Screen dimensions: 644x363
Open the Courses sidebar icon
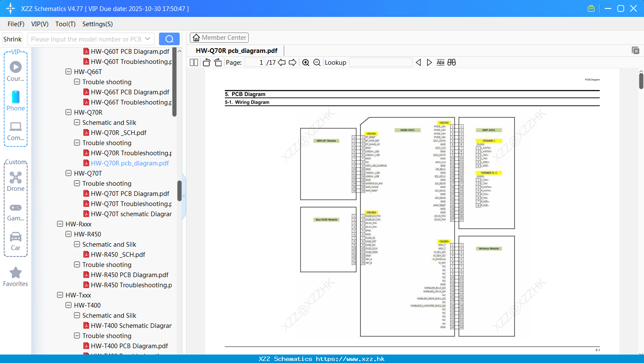click(16, 71)
